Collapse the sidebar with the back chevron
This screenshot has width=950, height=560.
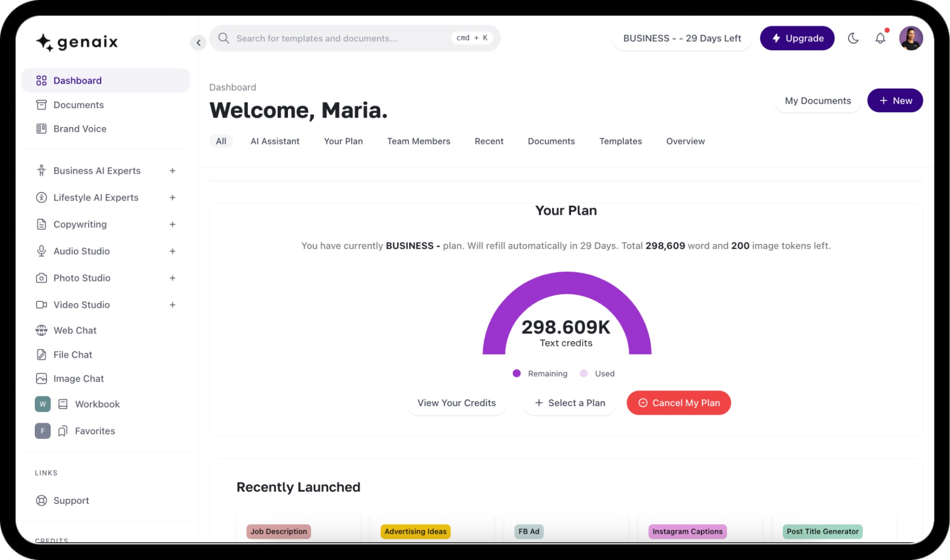pos(199,42)
